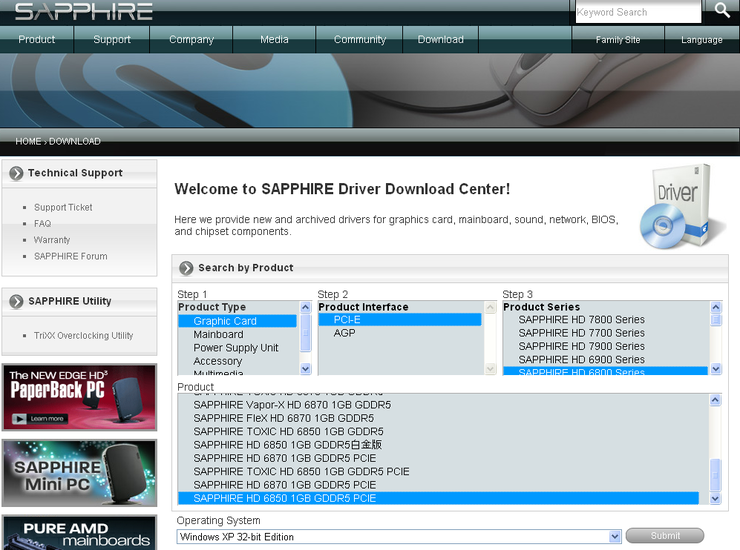Select AGP in Product Interface list
740x550 pixels.
coord(344,333)
